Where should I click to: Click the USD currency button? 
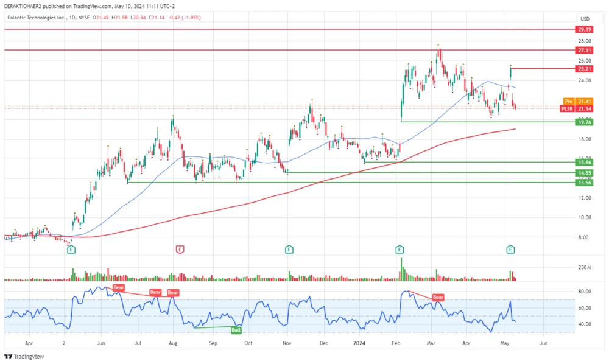(585, 19)
